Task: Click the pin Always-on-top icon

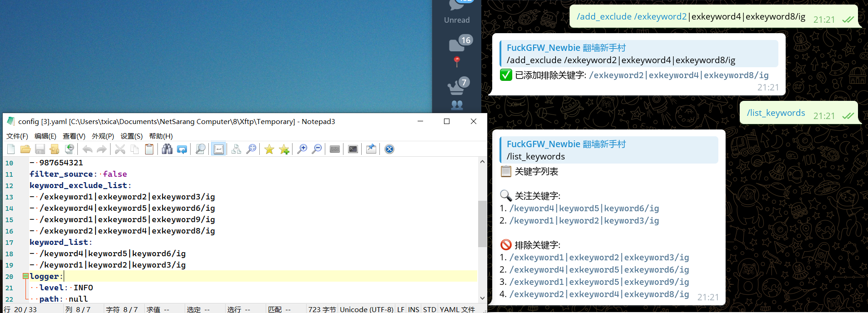Action: tap(371, 149)
